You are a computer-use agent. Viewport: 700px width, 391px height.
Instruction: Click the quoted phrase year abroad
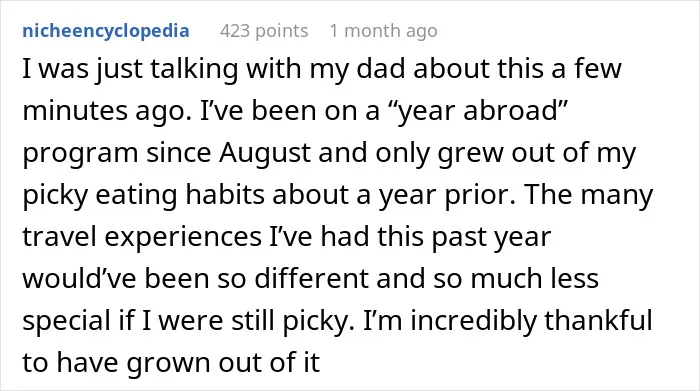tap(479, 111)
